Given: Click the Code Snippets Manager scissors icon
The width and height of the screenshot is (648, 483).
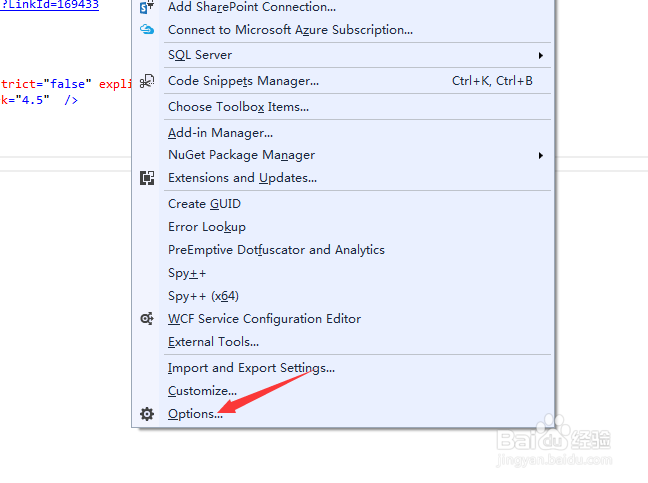Looking at the screenshot, I should [147, 81].
